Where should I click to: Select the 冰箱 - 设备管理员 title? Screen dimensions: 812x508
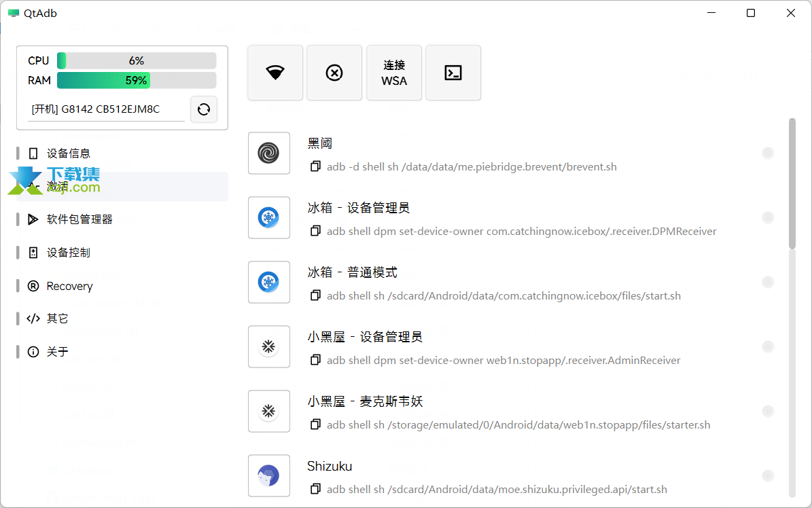[358, 208]
